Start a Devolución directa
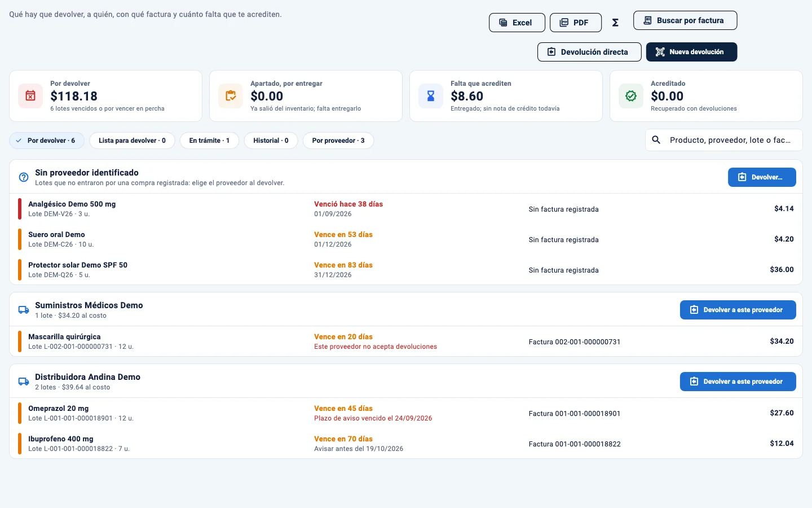This screenshot has width=812, height=508. click(589, 52)
